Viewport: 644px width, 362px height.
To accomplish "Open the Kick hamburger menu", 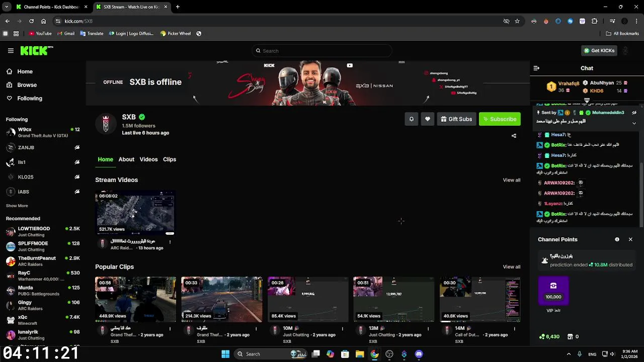I will (11, 51).
